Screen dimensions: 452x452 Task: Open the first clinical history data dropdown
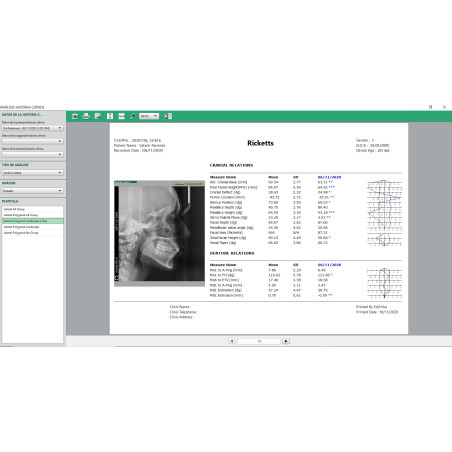coord(32,128)
